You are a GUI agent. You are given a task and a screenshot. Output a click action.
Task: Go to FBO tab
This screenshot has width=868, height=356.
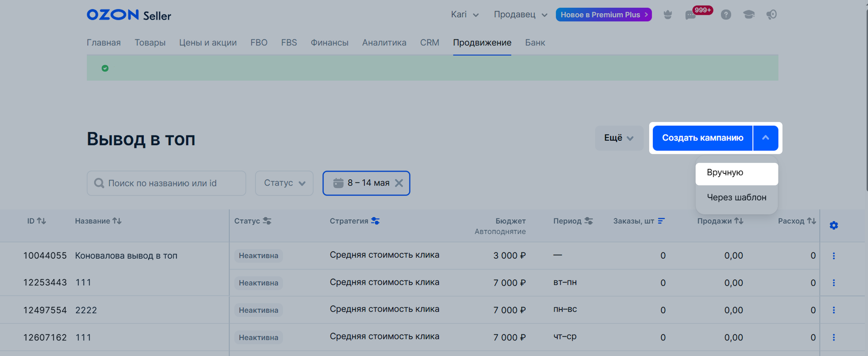259,43
